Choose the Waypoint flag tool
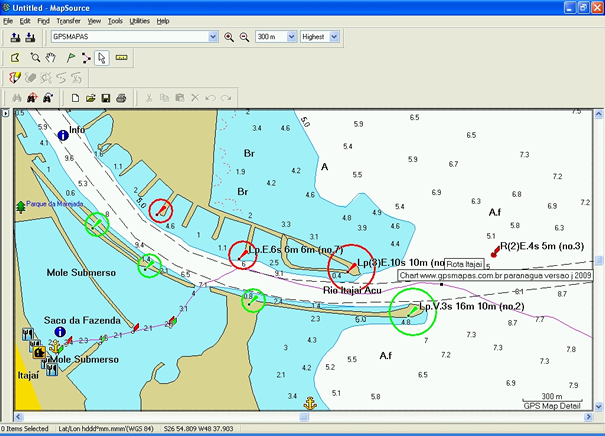Screen dimensions: 605x436 [x=71, y=58]
